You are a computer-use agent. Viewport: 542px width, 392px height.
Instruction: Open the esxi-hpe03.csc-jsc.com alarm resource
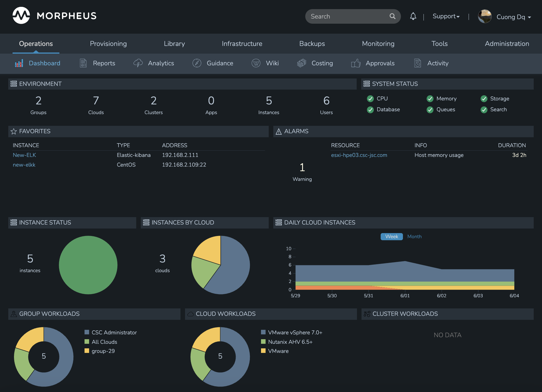click(359, 155)
